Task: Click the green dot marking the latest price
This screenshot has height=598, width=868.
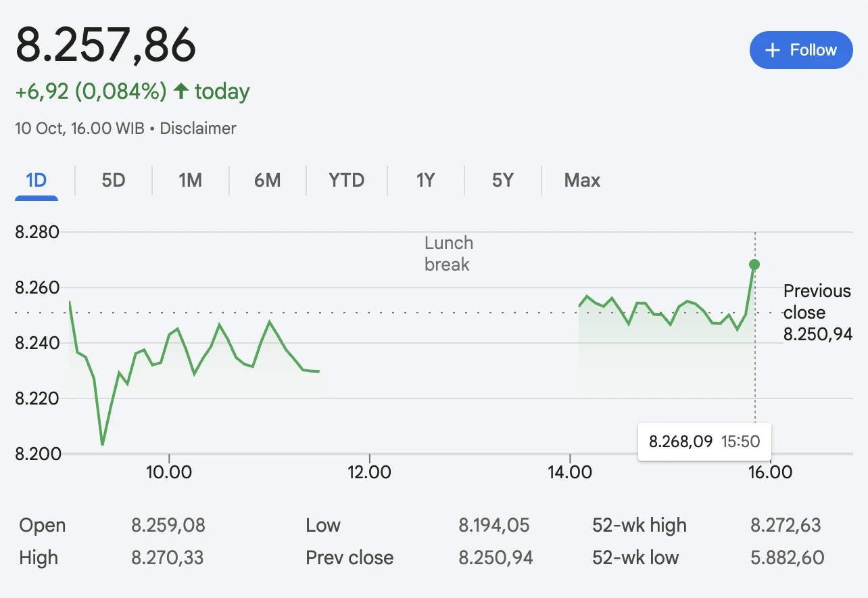Action: pyautogui.click(x=754, y=264)
